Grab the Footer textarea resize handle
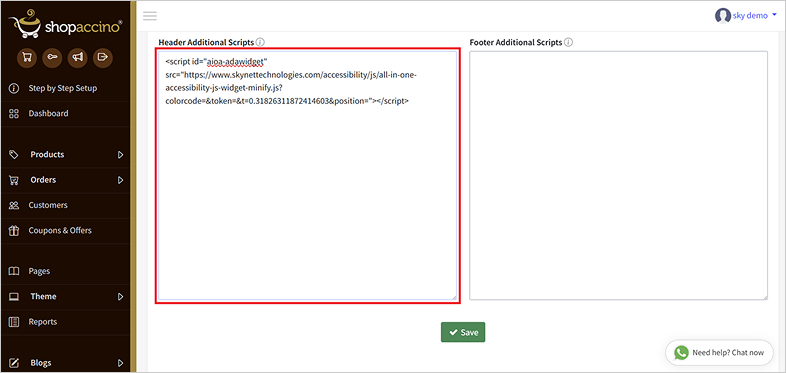786x373 pixels. coord(764,297)
